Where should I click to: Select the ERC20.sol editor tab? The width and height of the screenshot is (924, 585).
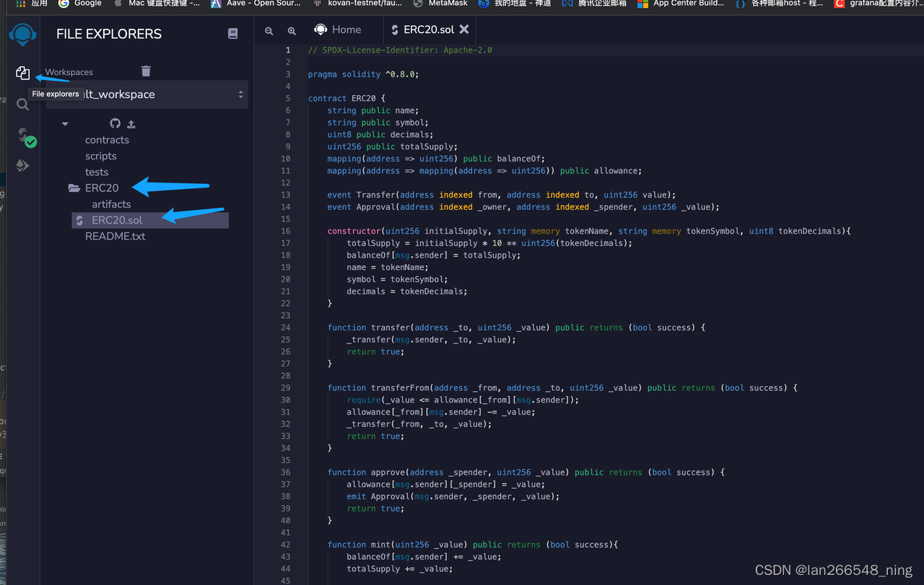(x=431, y=30)
